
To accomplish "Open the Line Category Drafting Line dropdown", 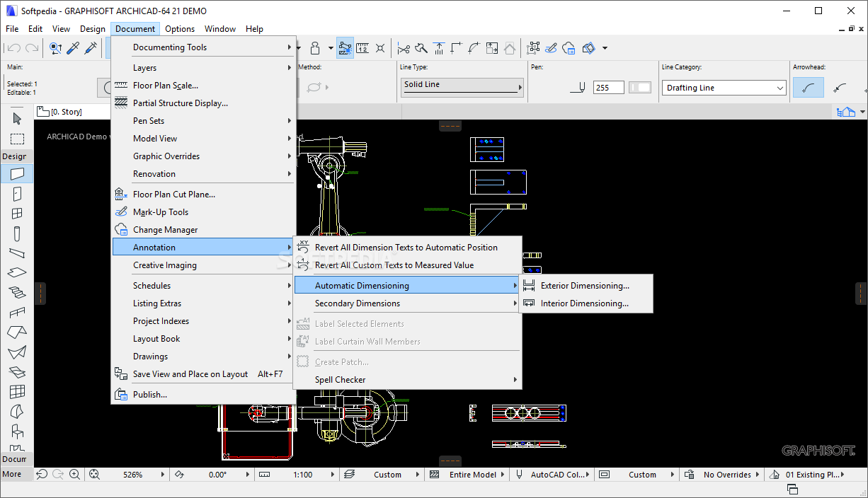I will pos(725,88).
